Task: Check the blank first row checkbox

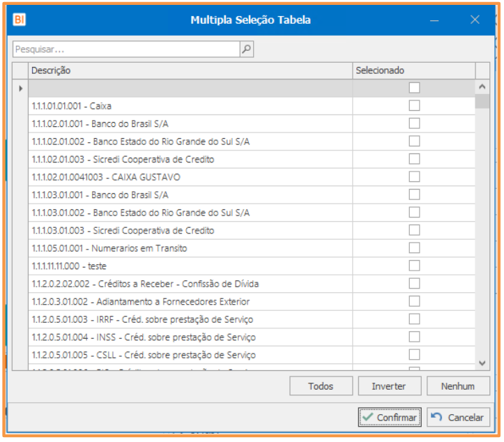Action: point(414,88)
